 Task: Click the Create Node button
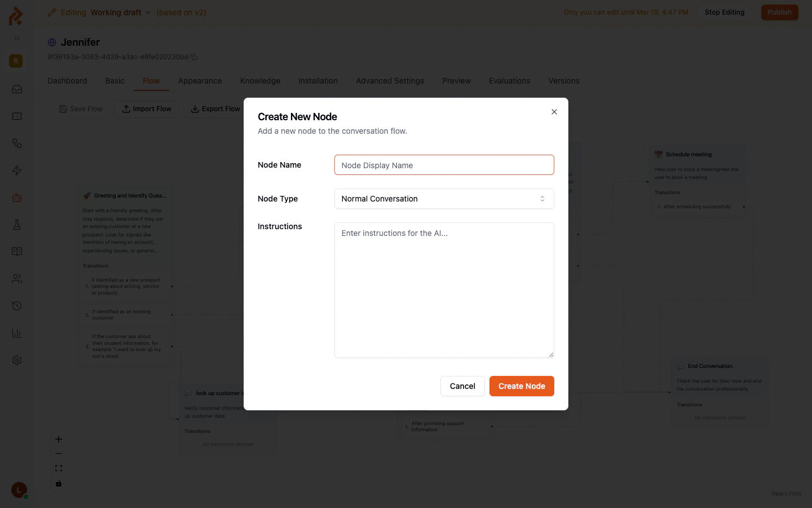coord(522,386)
